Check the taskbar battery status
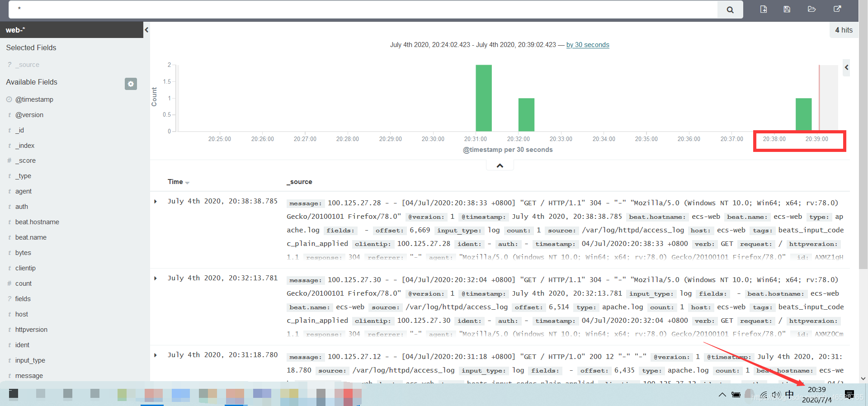This screenshot has height=406, width=868. [736, 395]
